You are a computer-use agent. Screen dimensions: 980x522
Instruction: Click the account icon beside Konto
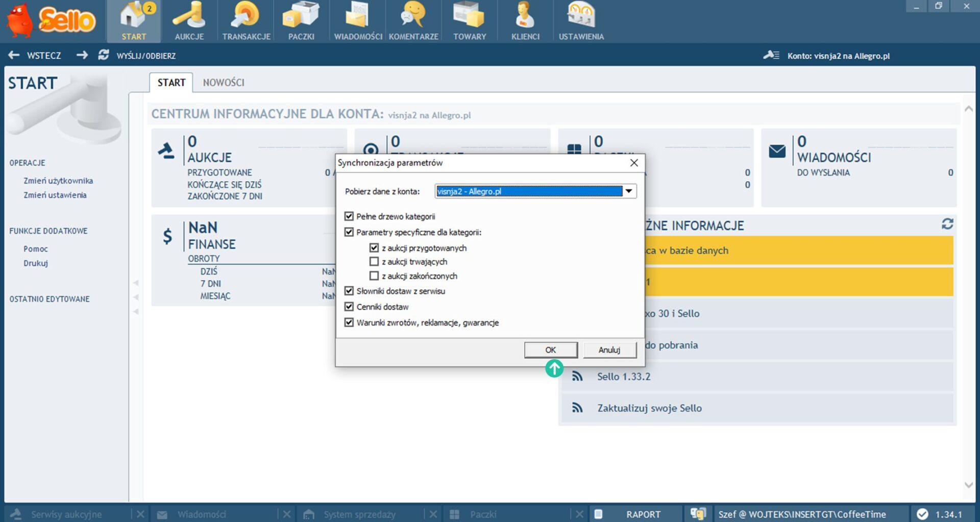coord(771,55)
